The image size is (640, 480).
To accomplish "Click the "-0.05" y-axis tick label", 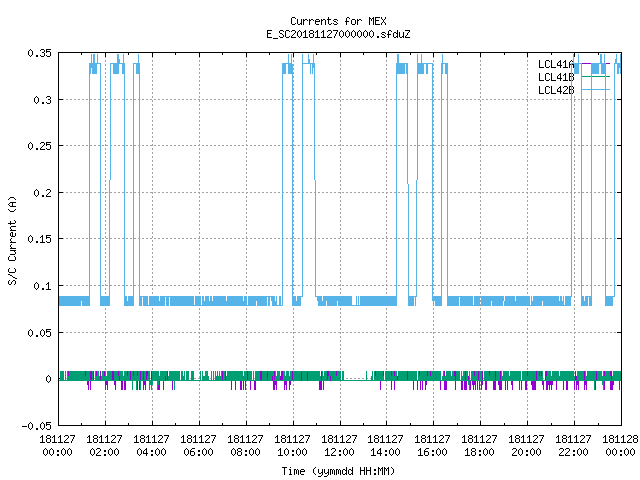I will 37,426.
